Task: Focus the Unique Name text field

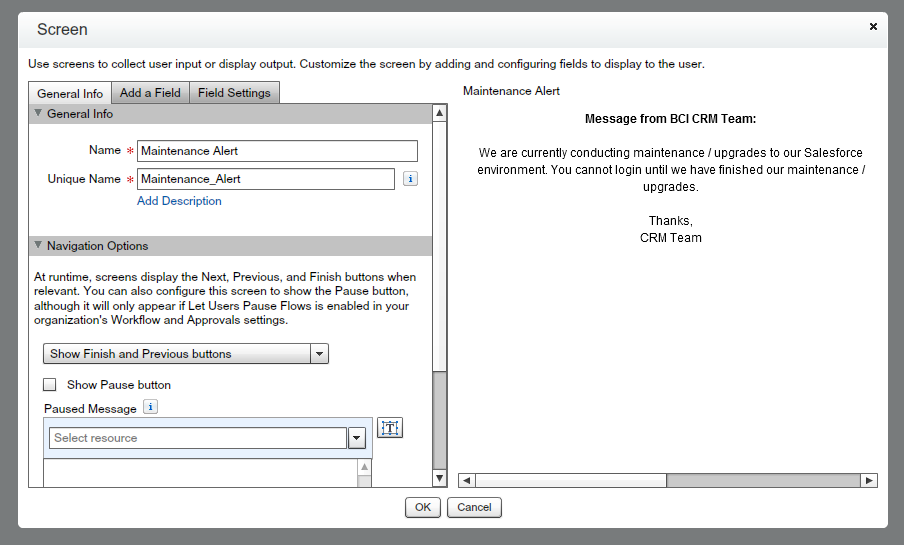Action: click(265, 179)
